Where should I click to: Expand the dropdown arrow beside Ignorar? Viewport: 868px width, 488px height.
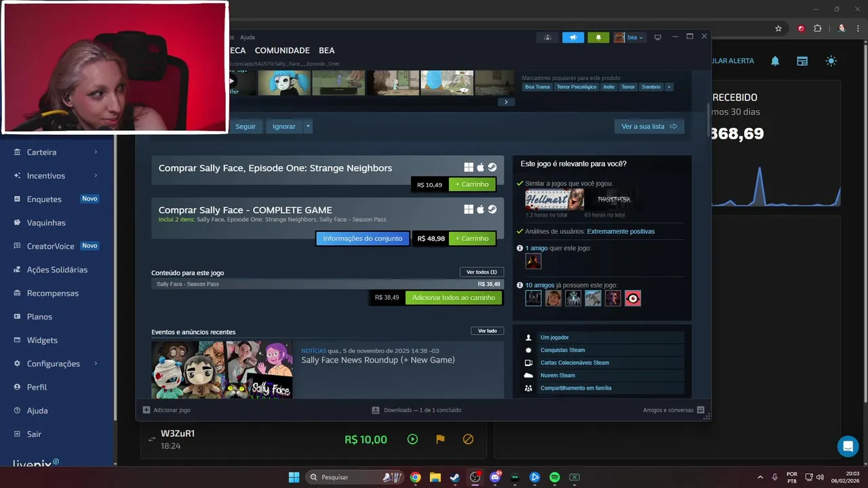tap(308, 126)
